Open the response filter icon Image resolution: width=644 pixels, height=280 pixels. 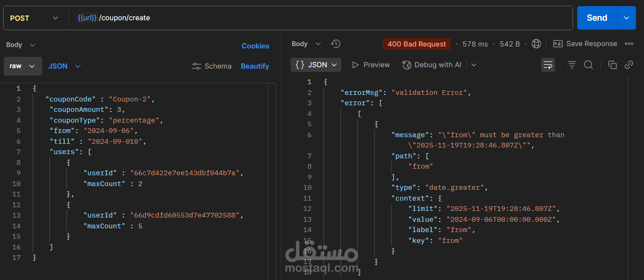(x=572, y=65)
